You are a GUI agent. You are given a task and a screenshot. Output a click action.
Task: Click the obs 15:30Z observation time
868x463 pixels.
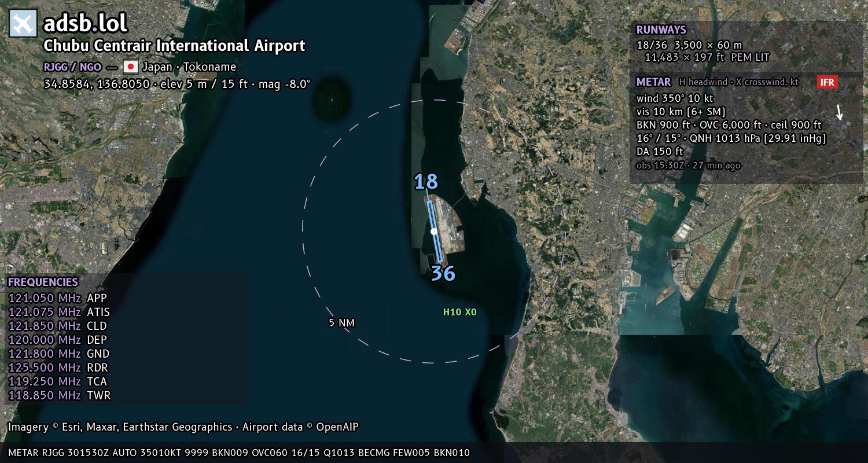pos(688,166)
